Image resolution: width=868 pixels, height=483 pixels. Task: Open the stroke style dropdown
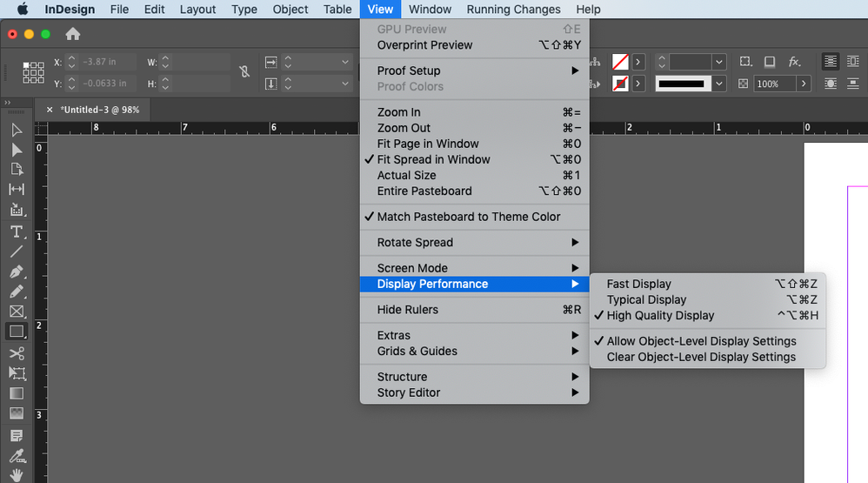tap(718, 84)
